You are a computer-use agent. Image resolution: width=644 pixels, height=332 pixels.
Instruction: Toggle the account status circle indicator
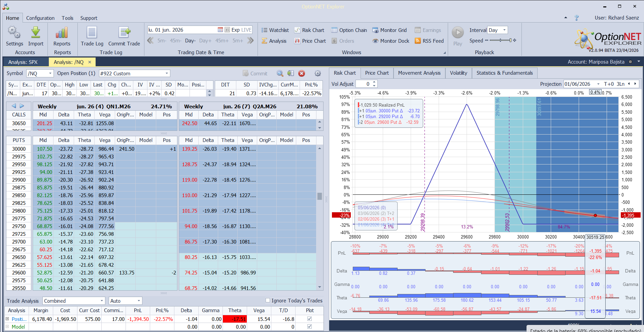click(x=630, y=62)
